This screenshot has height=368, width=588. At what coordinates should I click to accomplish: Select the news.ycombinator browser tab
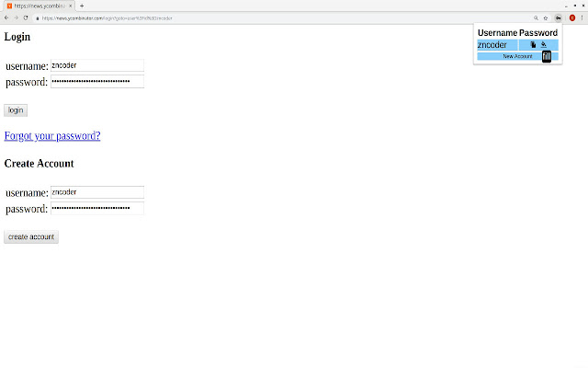click(x=39, y=6)
